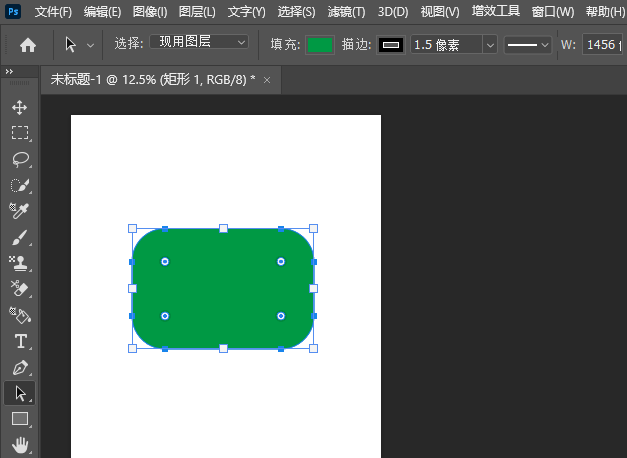Click the stroke (描边) color swatch

point(391,45)
